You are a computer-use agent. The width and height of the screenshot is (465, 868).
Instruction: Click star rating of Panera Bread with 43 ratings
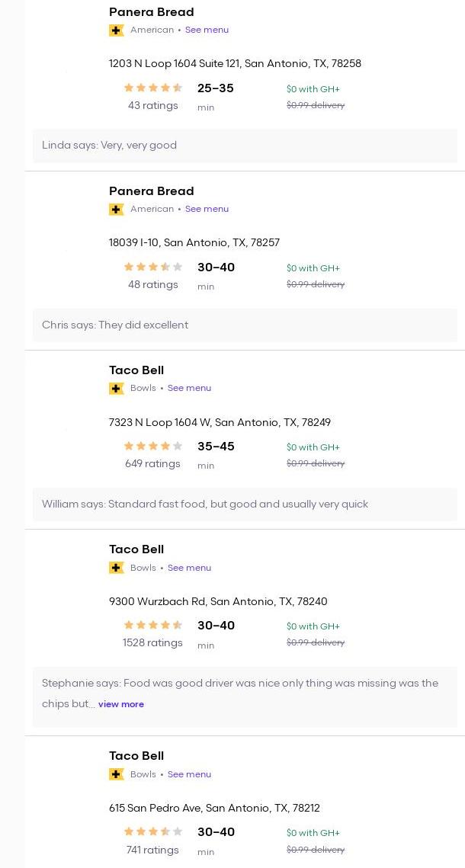(x=153, y=88)
